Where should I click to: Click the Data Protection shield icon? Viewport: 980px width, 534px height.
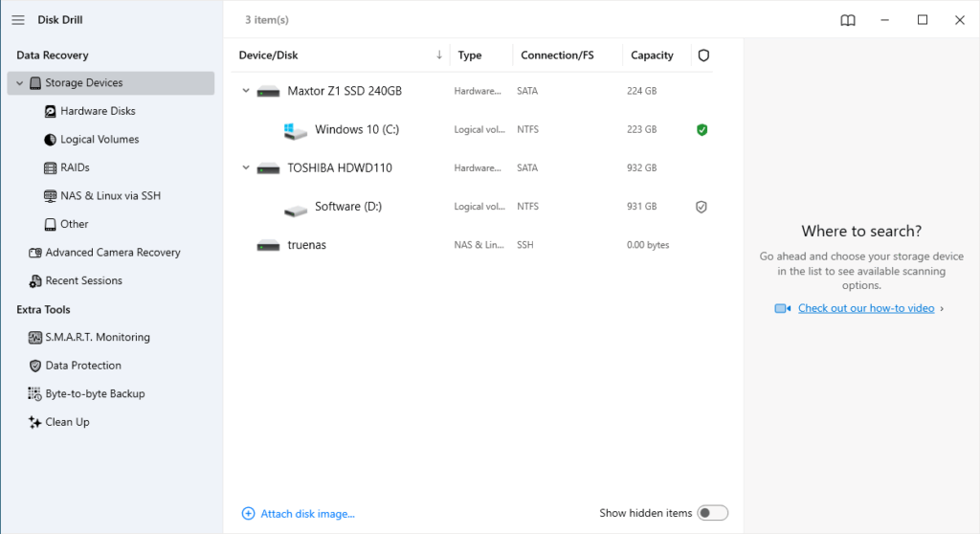[x=35, y=366]
